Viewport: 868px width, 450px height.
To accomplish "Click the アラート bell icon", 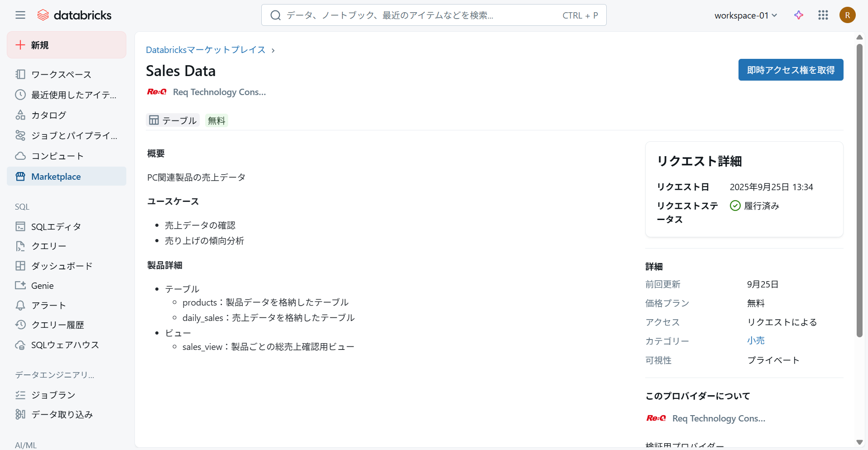I will pos(20,305).
